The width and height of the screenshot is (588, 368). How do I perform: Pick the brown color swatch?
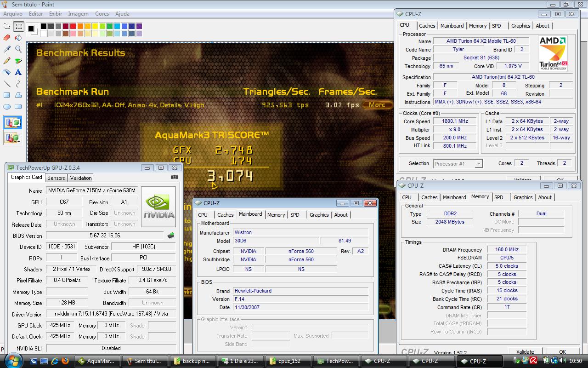coord(66,34)
